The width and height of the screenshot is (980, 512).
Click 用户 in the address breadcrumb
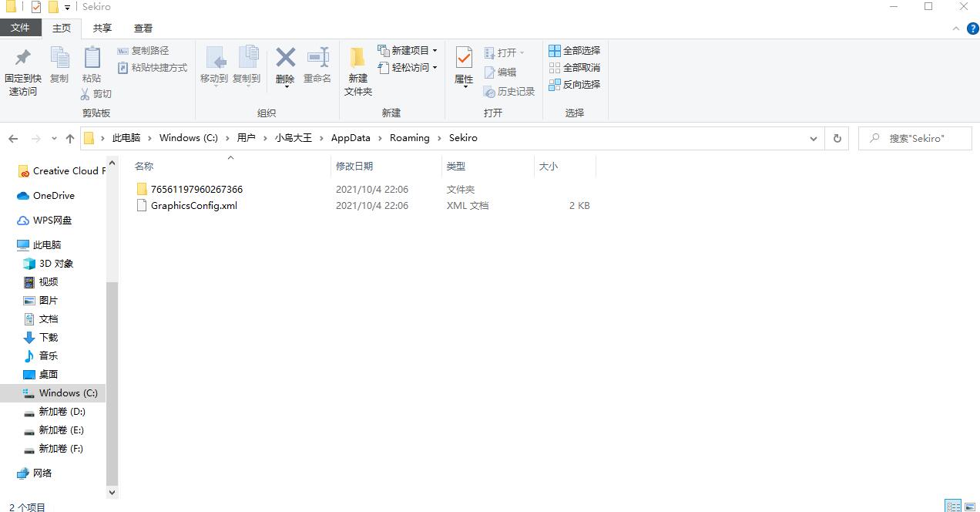247,138
